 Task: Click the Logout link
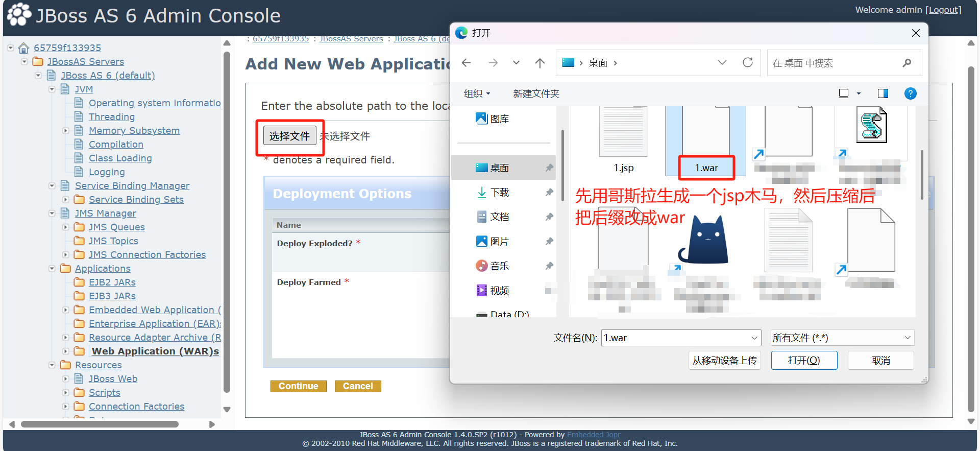pyautogui.click(x=943, y=10)
